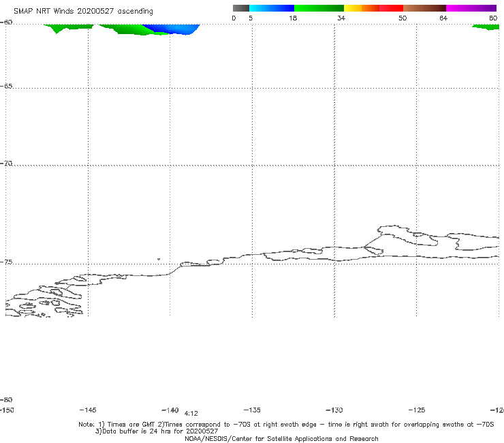Click the -75 latitude axis label

(6, 262)
